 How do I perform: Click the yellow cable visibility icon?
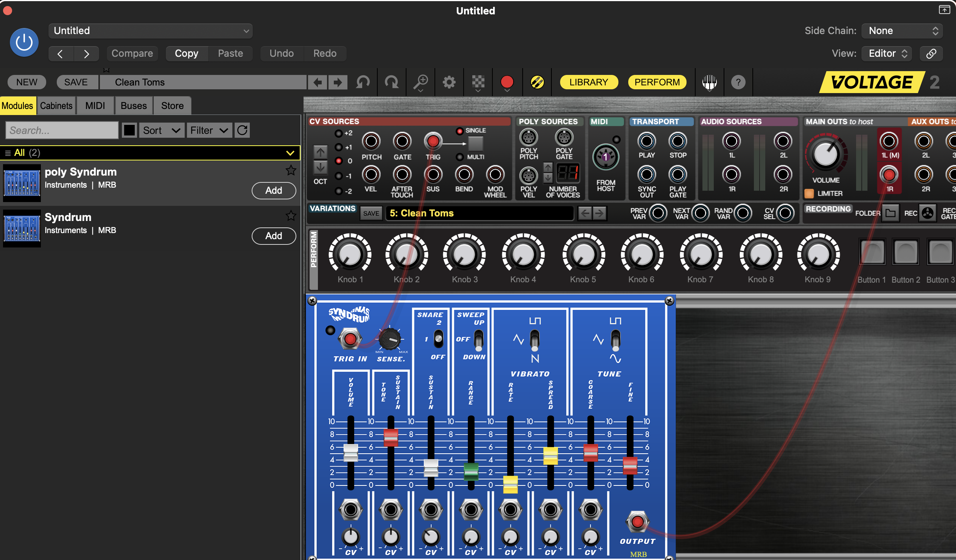tap(537, 82)
